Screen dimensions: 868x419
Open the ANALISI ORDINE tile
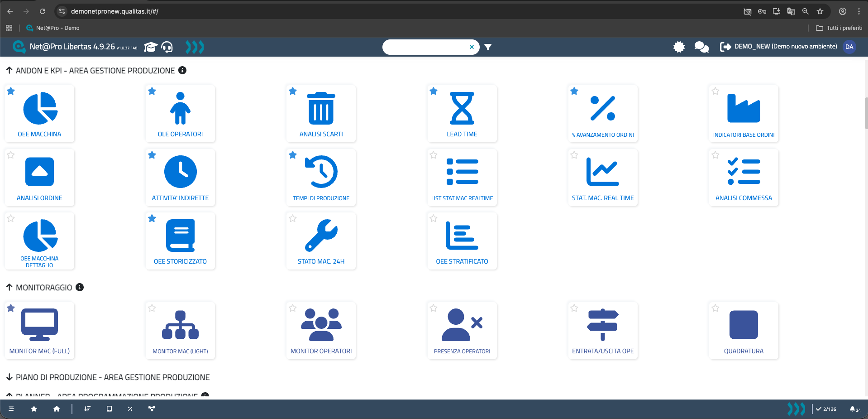pyautogui.click(x=39, y=178)
